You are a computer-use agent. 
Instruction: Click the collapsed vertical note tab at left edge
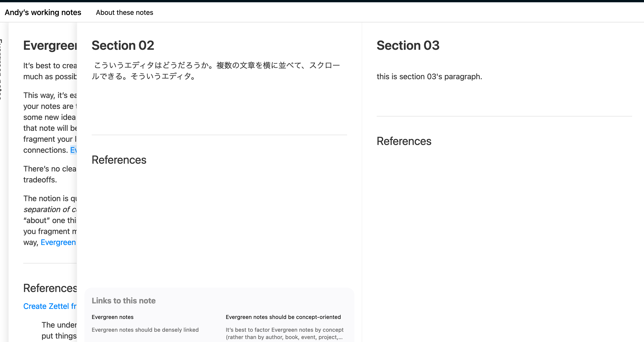click(x=2, y=70)
